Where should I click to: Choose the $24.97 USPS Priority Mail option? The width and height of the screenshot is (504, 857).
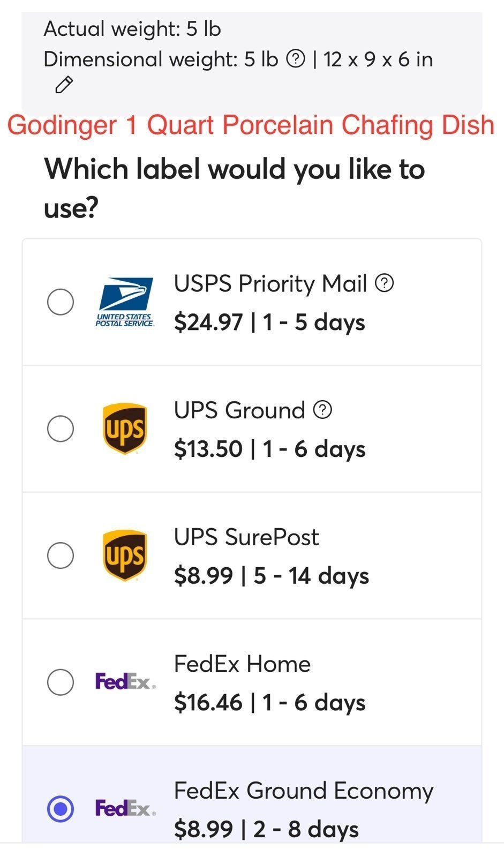(x=252, y=302)
